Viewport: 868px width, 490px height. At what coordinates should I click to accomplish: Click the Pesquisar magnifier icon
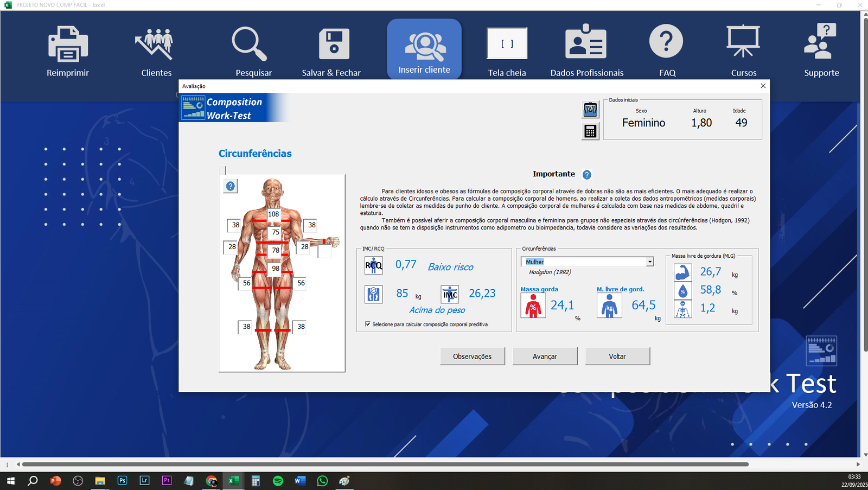click(x=250, y=44)
